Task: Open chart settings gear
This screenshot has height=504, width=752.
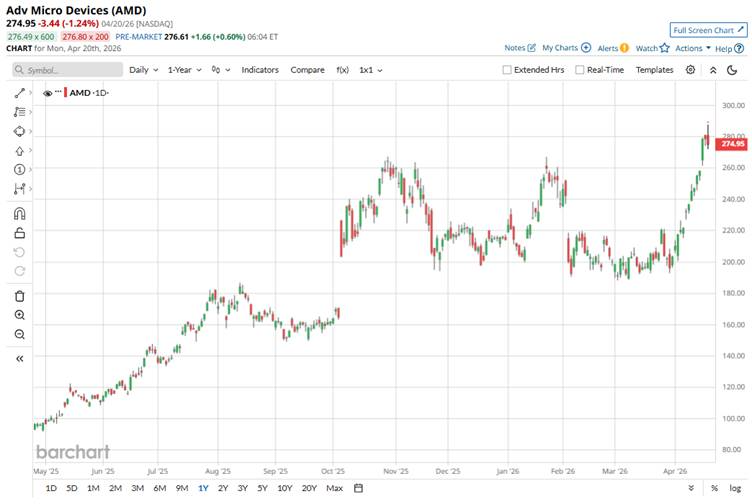Action: [x=691, y=70]
